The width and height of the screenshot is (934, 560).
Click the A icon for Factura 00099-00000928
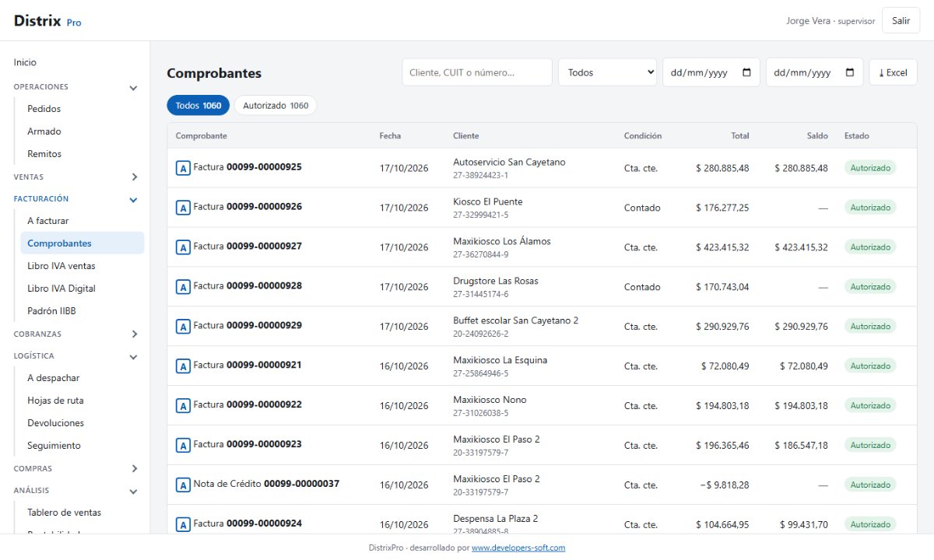(183, 287)
